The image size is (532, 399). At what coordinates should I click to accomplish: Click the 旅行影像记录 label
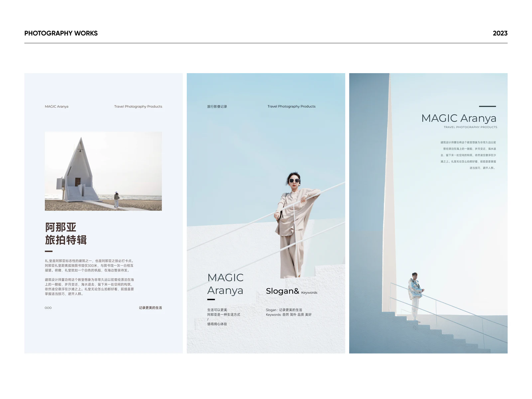coord(217,106)
